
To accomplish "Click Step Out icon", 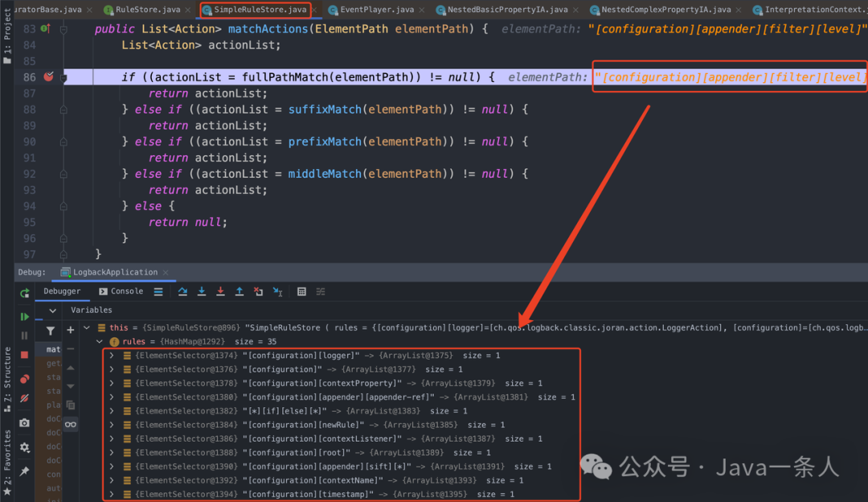I will point(240,291).
